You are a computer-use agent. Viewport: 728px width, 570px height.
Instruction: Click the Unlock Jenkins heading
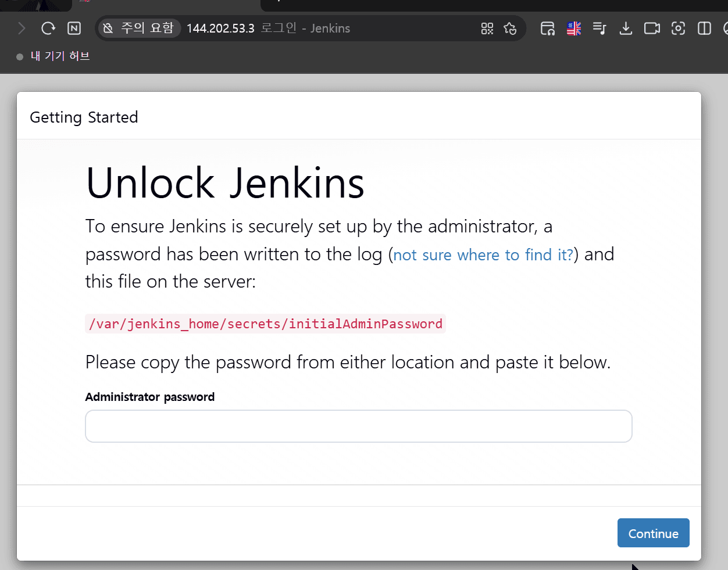click(x=225, y=183)
